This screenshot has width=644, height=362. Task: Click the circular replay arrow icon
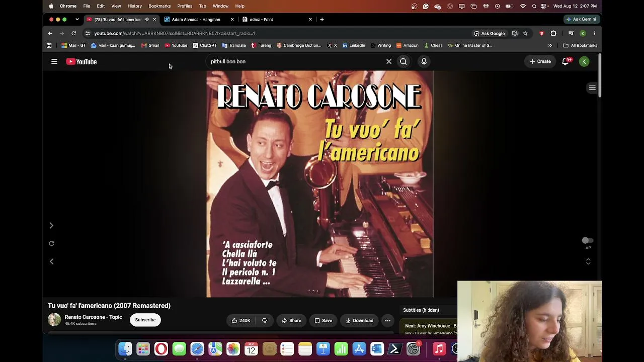[51, 243]
